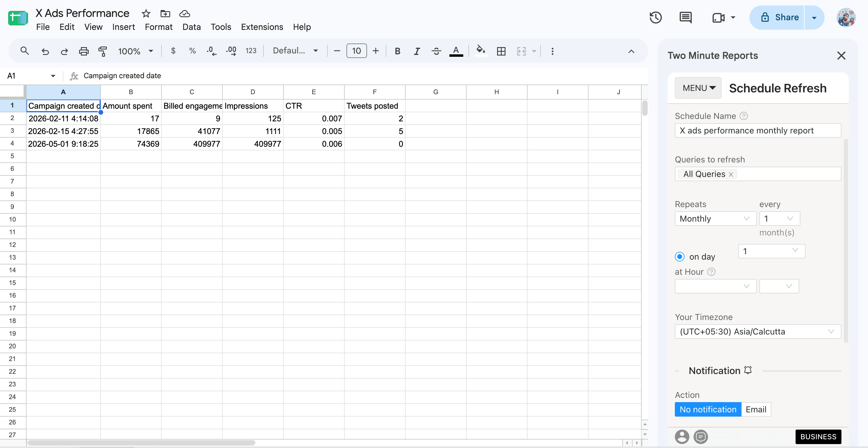This screenshot has height=448, width=868.
Task: Remove the All Queries tag
Action: (x=731, y=174)
